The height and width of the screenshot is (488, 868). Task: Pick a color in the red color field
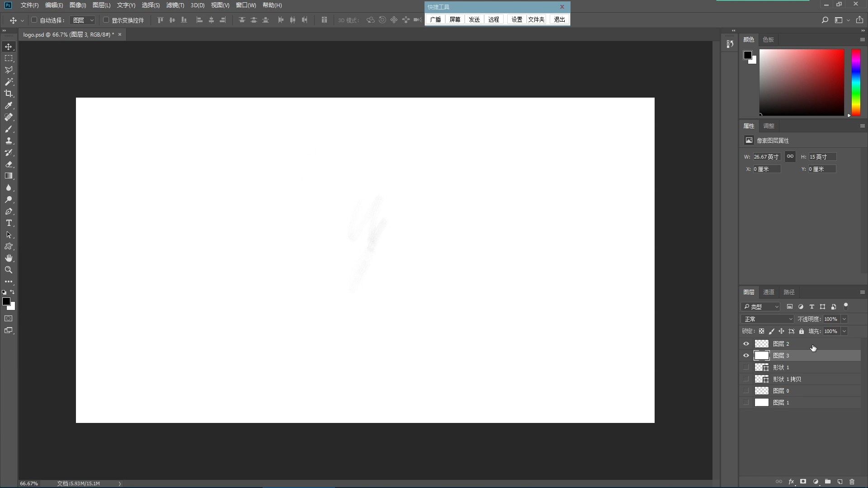click(x=802, y=83)
